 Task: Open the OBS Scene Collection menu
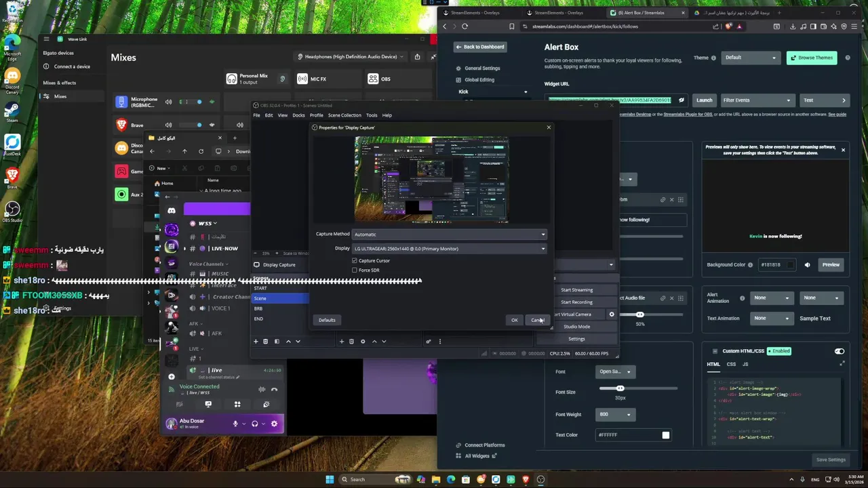pos(344,115)
